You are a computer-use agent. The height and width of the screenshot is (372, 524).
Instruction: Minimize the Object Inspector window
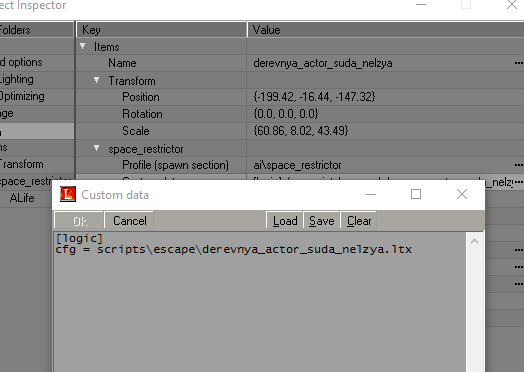[421, 5]
